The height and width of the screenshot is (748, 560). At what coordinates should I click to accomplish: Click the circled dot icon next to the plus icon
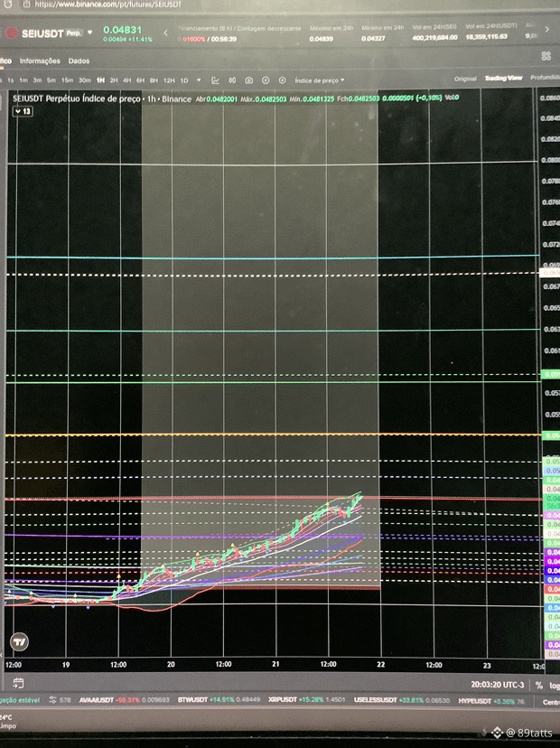tap(283, 80)
